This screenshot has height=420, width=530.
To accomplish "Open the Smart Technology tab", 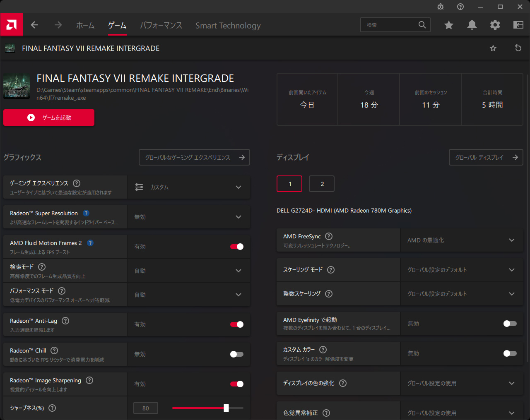I will (228, 25).
